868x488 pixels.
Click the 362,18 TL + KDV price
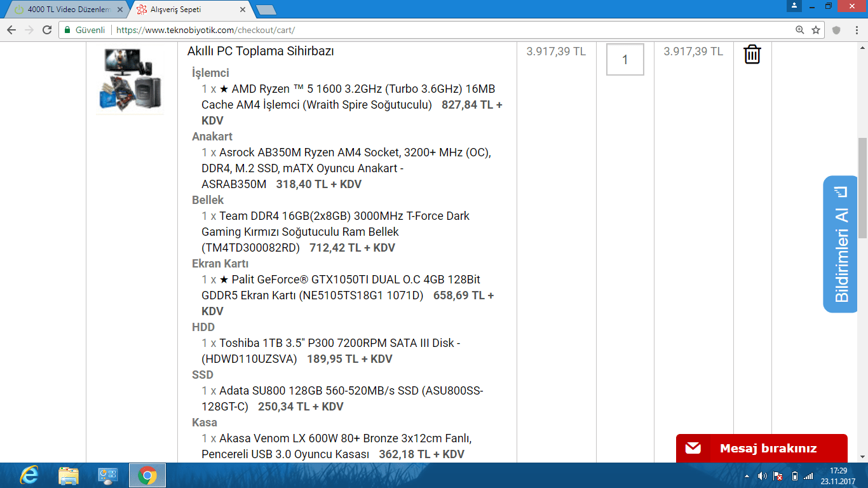(x=421, y=454)
